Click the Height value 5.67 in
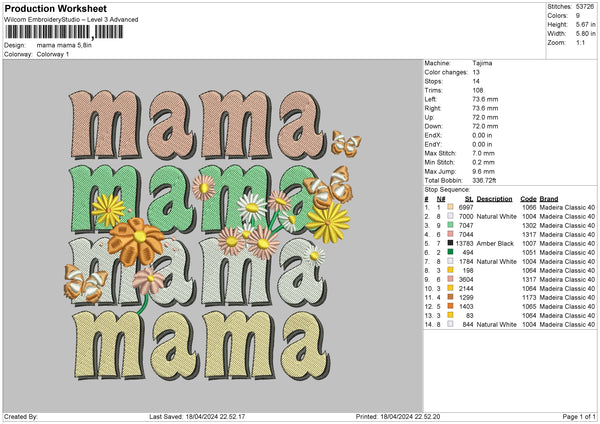The height and width of the screenshot is (424, 600). (x=585, y=24)
